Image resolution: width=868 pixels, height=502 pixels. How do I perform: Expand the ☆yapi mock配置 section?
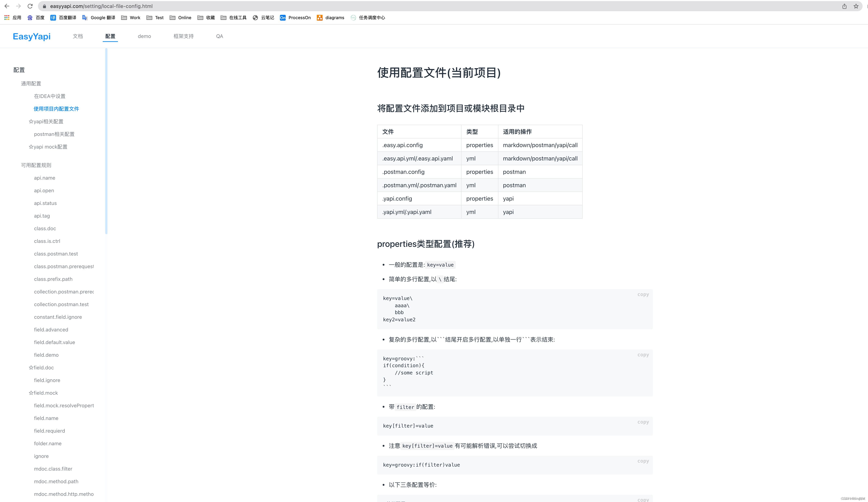[x=48, y=147]
